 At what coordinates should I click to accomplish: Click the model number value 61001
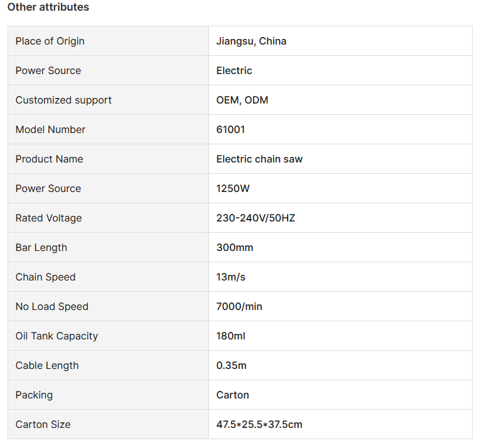click(x=230, y=129)
